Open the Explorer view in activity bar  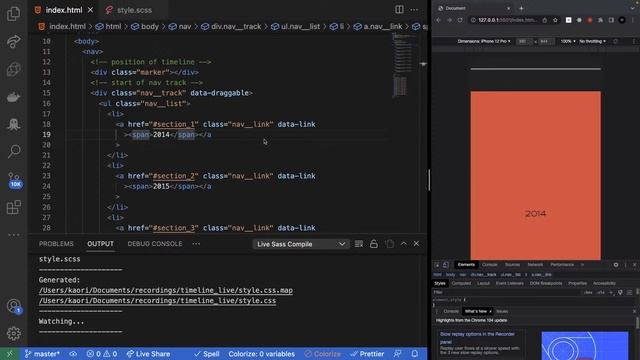tap(13, 13)
